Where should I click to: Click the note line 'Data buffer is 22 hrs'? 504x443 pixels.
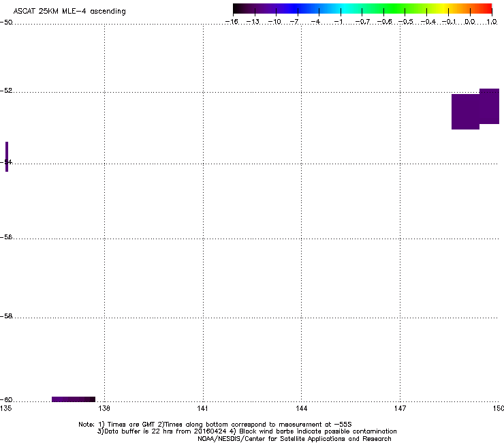(247, 431)
